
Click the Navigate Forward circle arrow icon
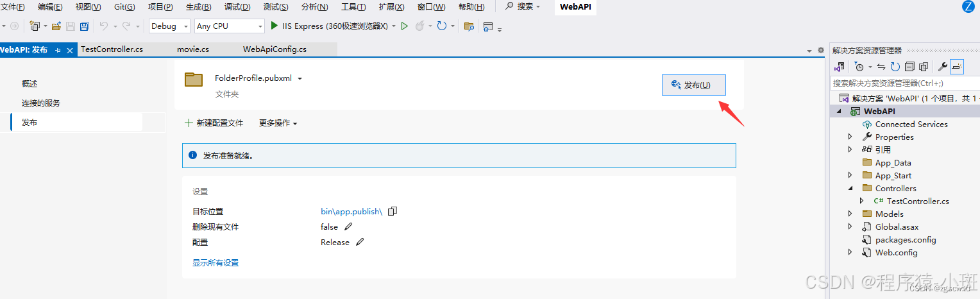14,26
